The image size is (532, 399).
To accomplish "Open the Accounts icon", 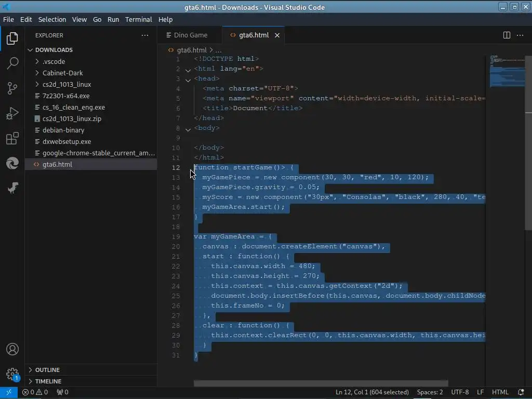I will click(x=12, y=349).
